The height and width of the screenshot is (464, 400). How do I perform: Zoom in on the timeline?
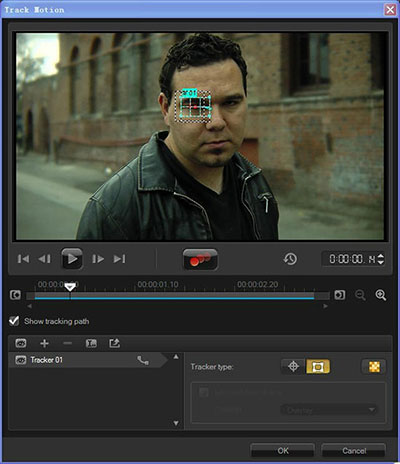[381, 295]
